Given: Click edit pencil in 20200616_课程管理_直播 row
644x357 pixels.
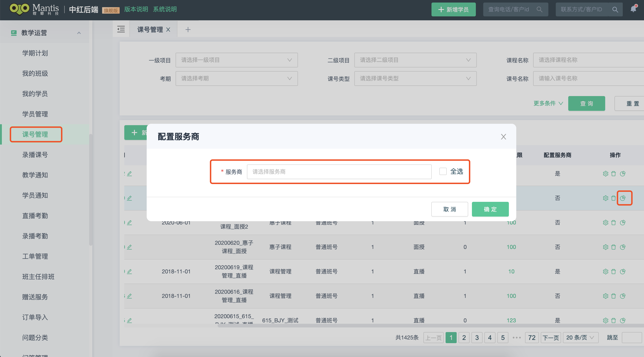Looking at the screenshot, I should coord(129,296).
